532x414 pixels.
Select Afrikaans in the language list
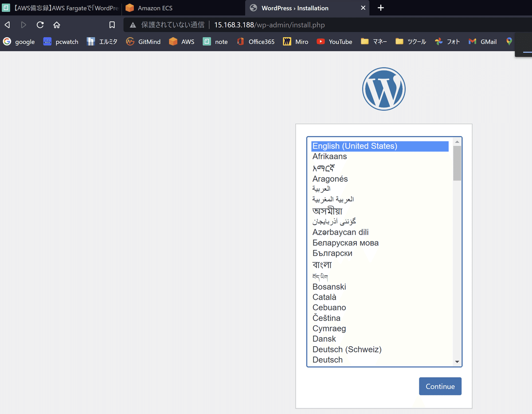click(380, 156)
